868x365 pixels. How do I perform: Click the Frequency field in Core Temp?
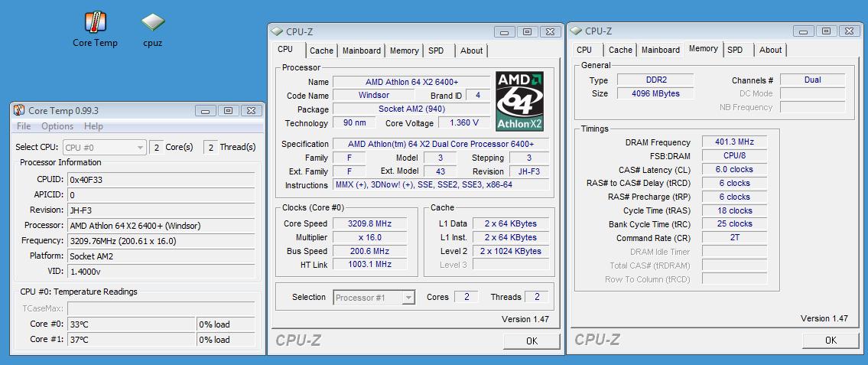pos(161,241)
